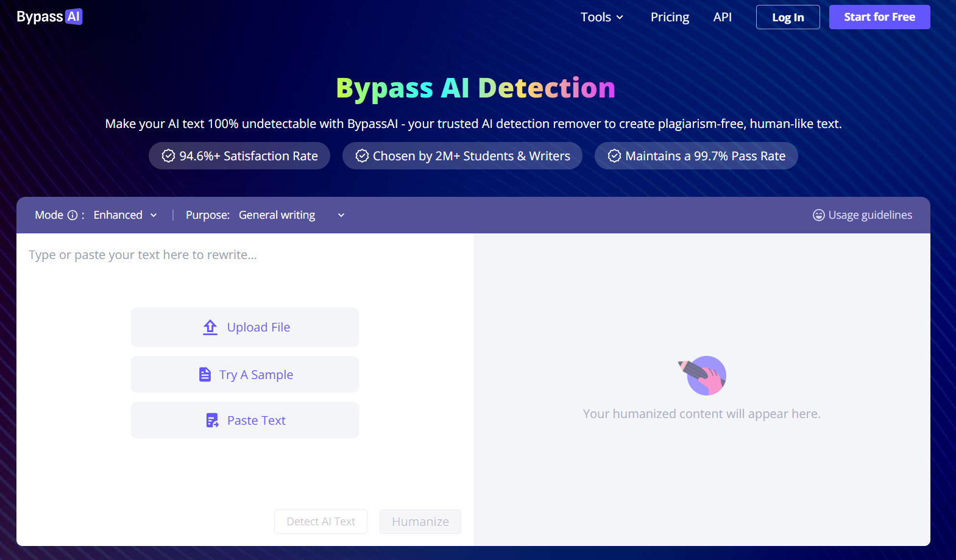
Task: Click the BypassAI logo
Action: coord(49,17)
